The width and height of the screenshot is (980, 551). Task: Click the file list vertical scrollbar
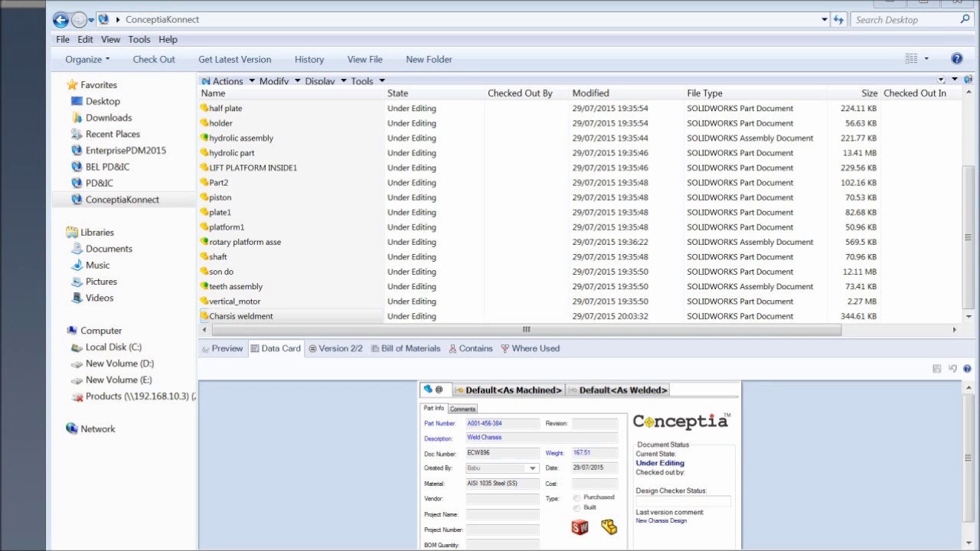pos(969,236)
